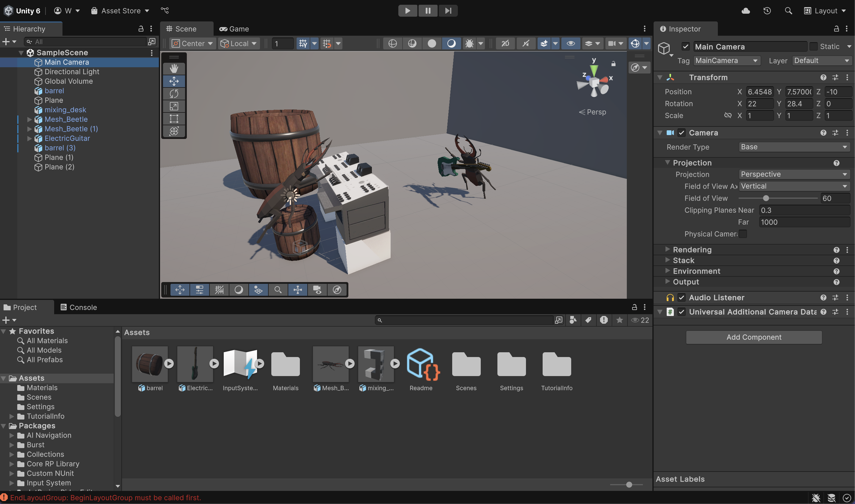Open the Local handle rotation dropdown
The height and width of the screenshot is (504, 855).
238,43
